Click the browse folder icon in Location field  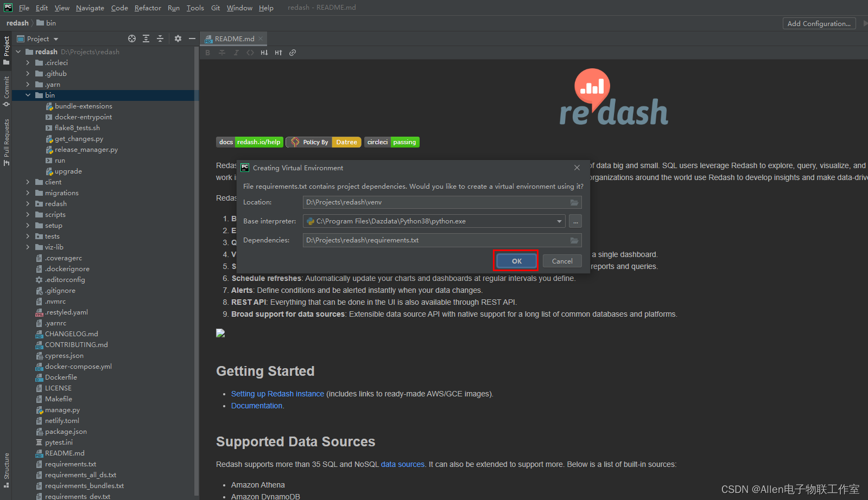(x=574, y=202)
